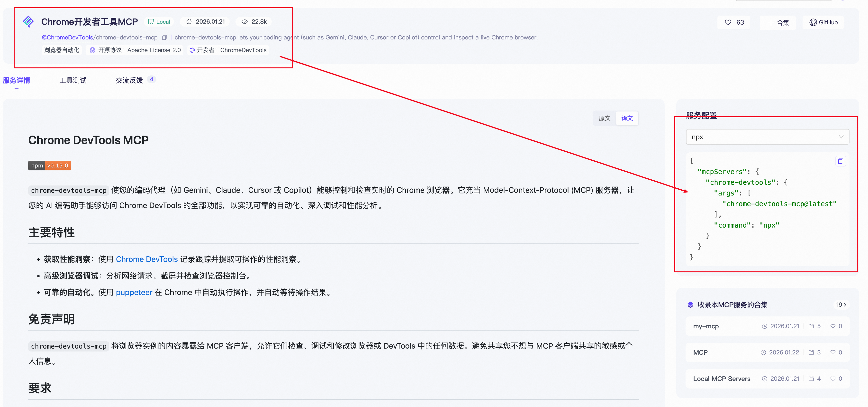Click the update date refresh icon

189,22
